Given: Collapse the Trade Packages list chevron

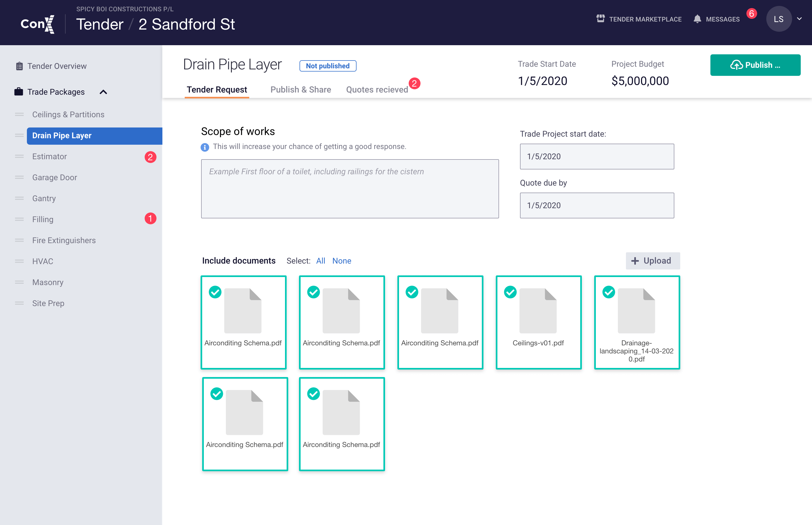Looking at the screenshot, I should 103,92.
